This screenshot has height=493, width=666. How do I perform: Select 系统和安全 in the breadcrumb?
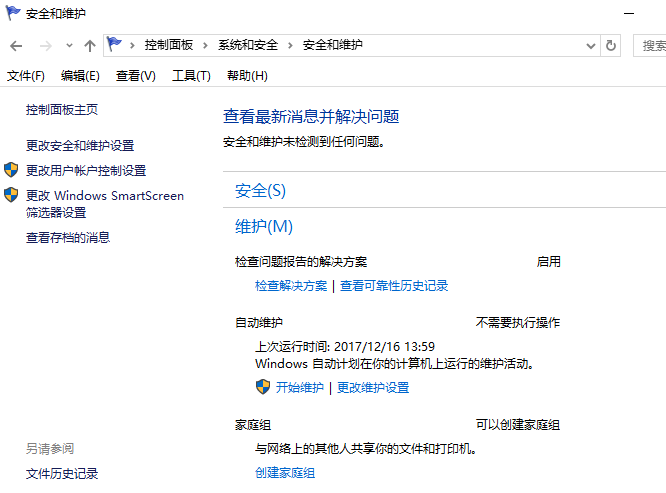pos(248,45)
